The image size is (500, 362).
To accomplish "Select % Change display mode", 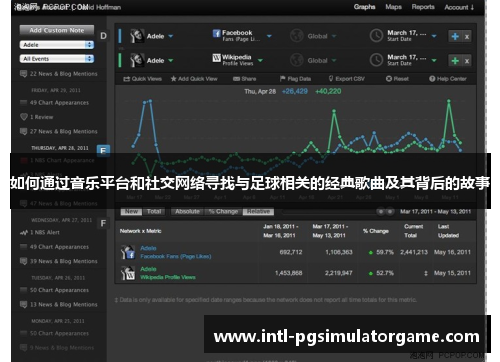I will tap(223, 211).
